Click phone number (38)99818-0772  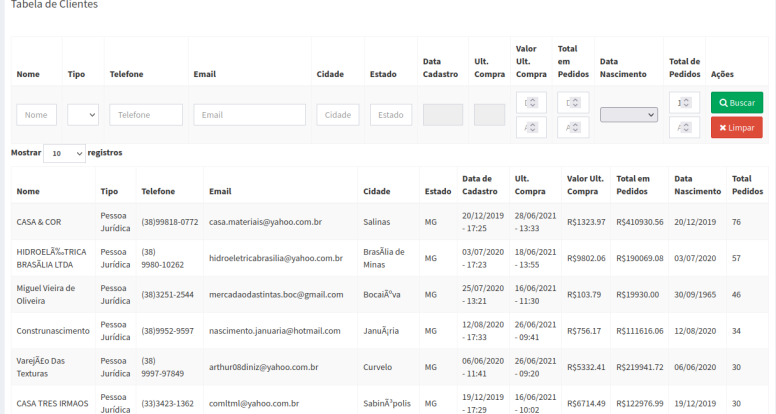(170, 222)
